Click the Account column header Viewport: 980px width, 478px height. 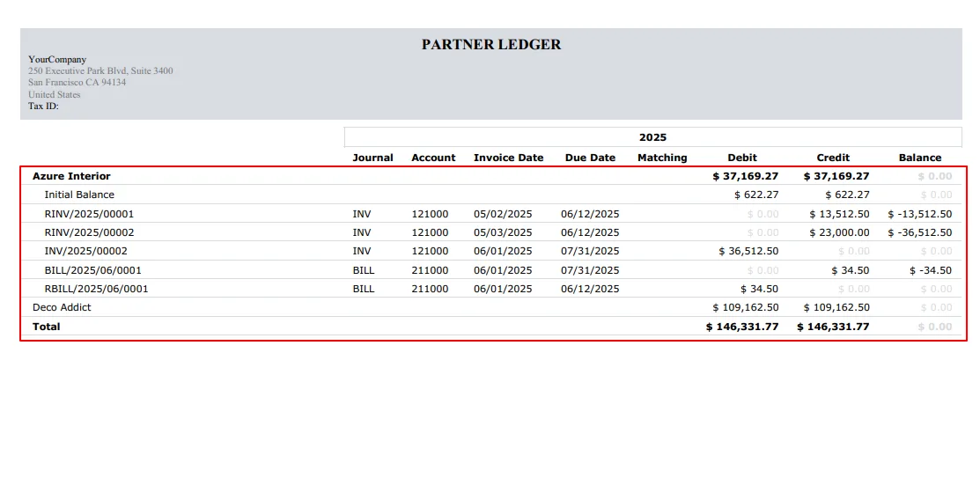coord(433,158)
